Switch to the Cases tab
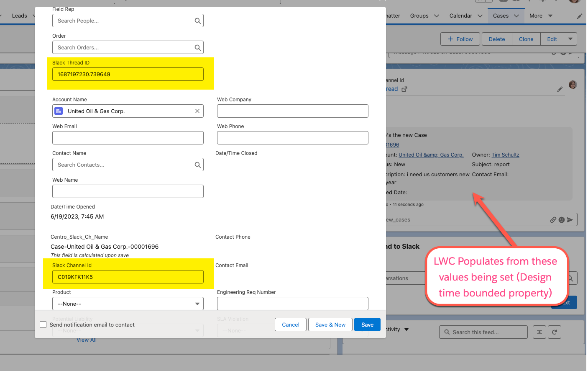Screen dimensions: 588x371 click(x=501, y=16)
